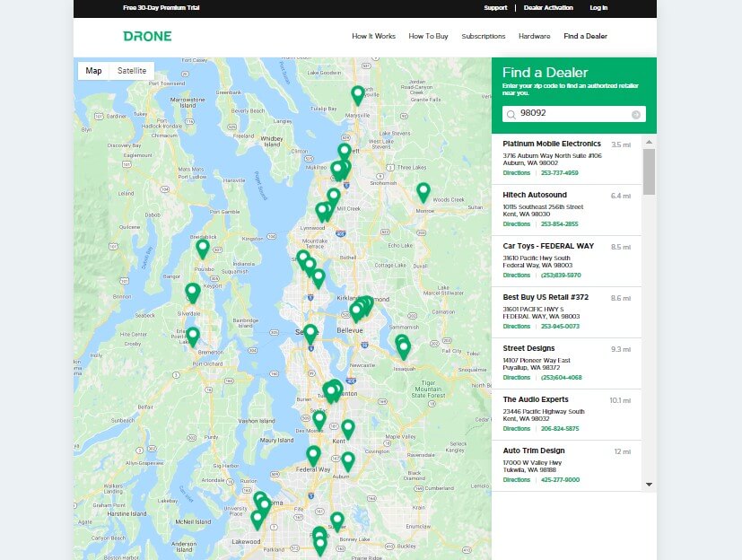The width and height of the screenshot is (742, 560).
Task: Get directions to Platinum Mobile Electronics
Action: 516,173
